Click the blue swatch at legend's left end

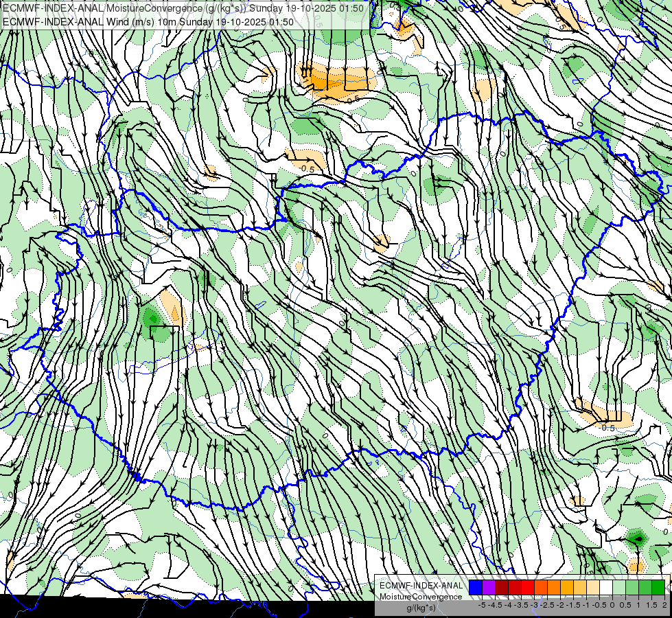coord(476,587)
